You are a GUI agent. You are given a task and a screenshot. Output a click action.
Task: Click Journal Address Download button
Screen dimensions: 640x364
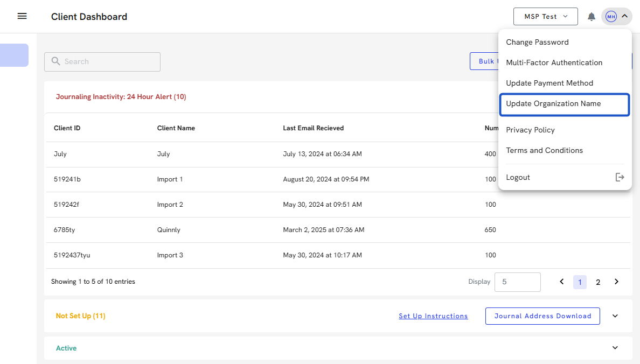(x=542, y=316)
